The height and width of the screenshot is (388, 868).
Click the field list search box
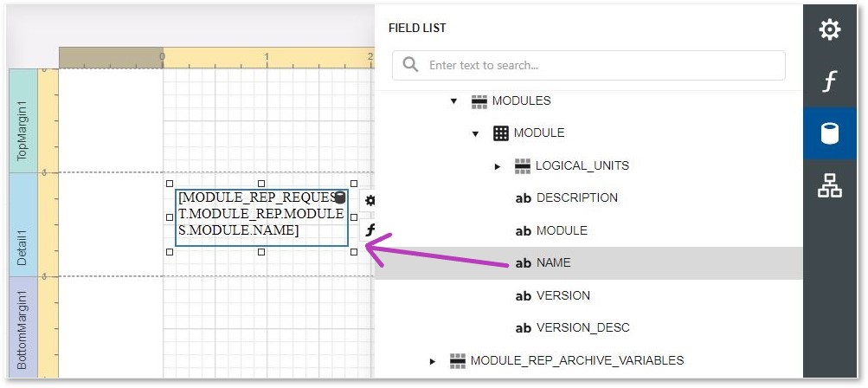click(588, 66)
